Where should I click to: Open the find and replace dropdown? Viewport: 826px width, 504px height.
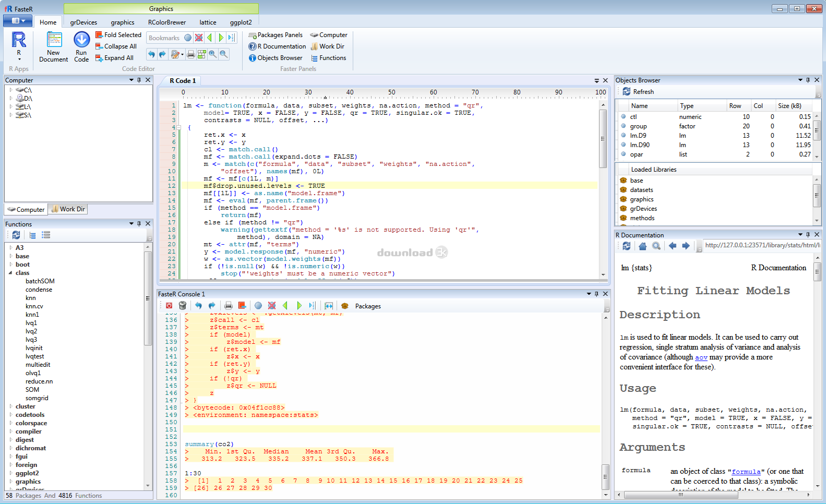176,54
